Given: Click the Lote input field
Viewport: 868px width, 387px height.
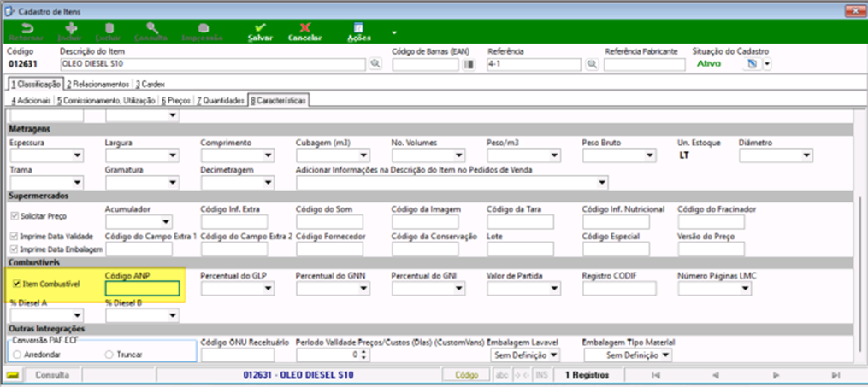Looking at the screenshot, I should pyautogui.click(x=520, y=249).
